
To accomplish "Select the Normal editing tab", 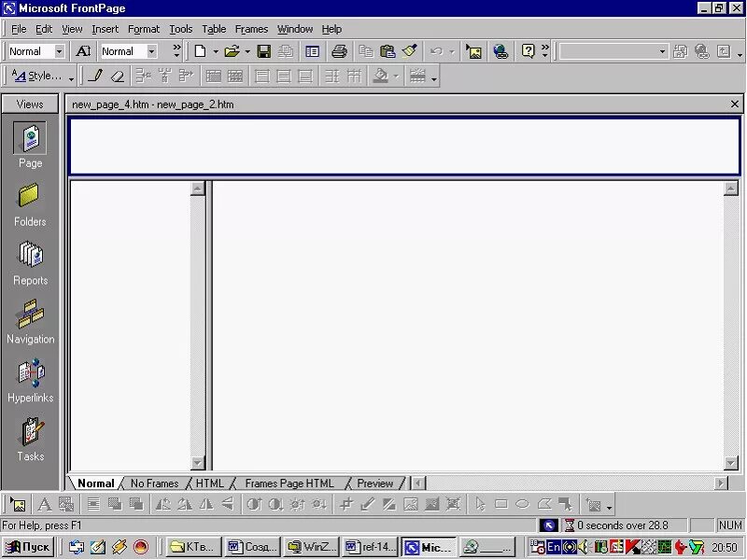I will click(x=95, y=483).
